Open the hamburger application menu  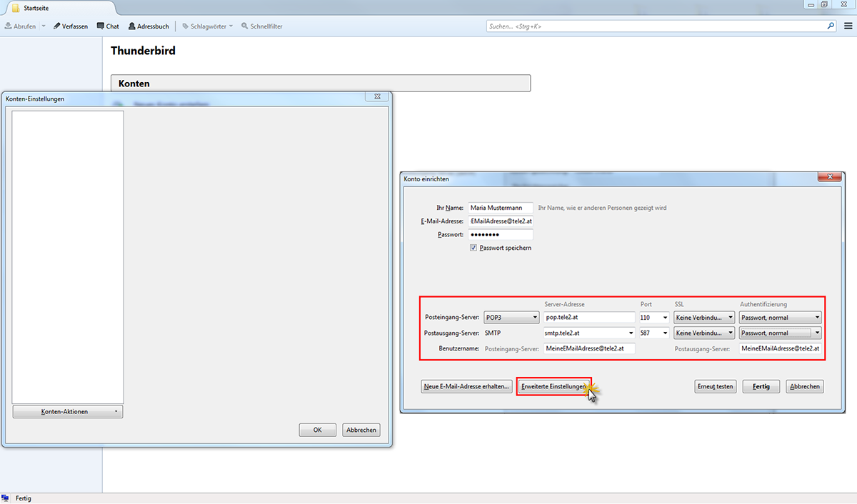[x=848, y=26]
